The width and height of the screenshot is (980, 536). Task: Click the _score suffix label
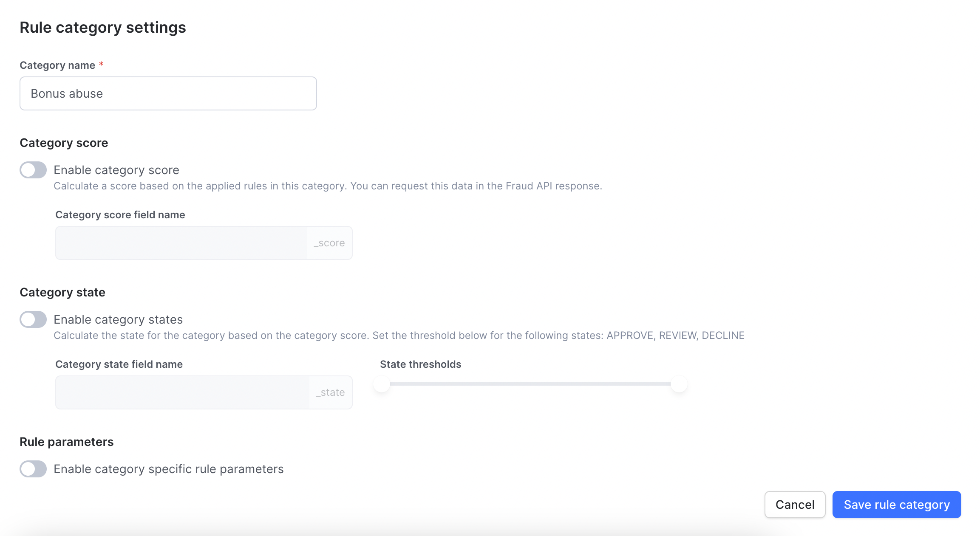click(329, 243)
